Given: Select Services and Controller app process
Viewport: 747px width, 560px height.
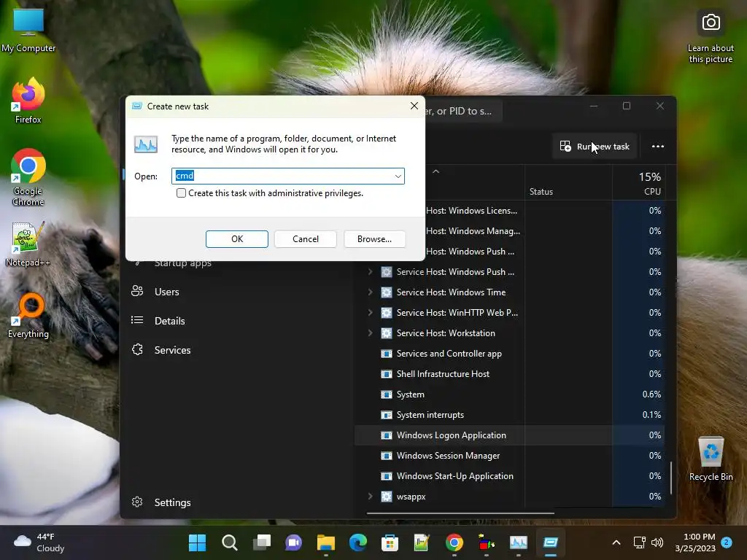Looking at the screenshot, I should (510, 354).
